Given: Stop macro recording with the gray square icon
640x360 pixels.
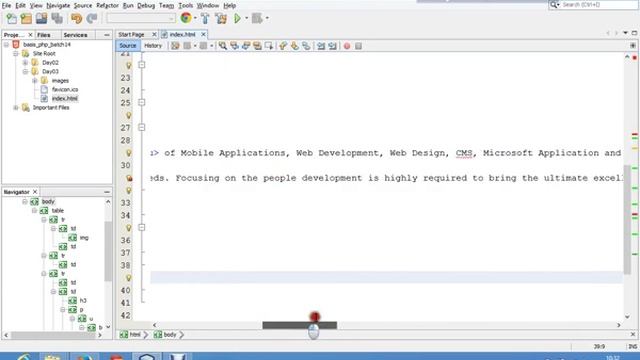Looking at the screenshot, I should pyautogui.click(x=358, y=46).
